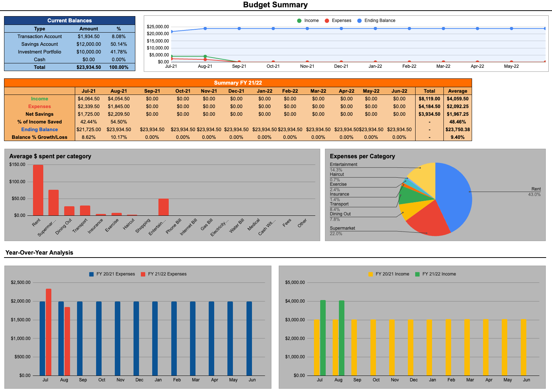The height and width of the screenshot is (392, 552).
Task: Click the green FY 21/22 Income legend square
Action: (417, 274)
